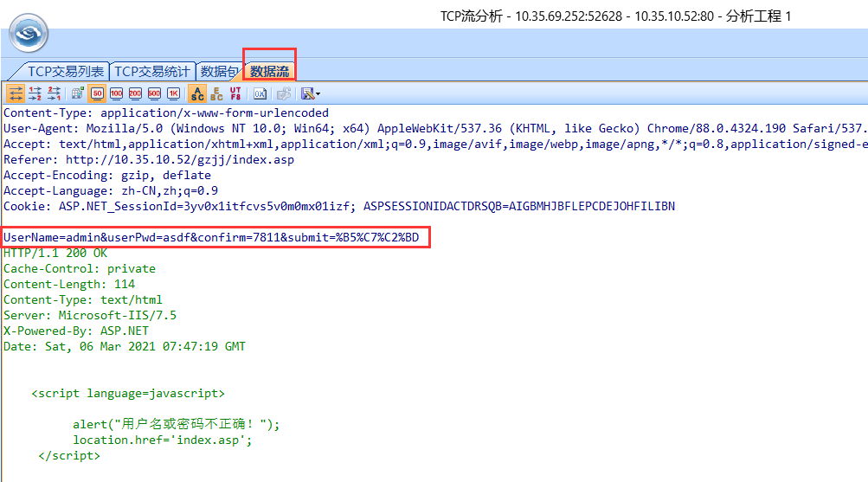Image resolution: width=868 pixels, height=482 pixels.
Task: Click the location.href='index.asp' line
Action: pyautogui.click(x=163, y=440)
